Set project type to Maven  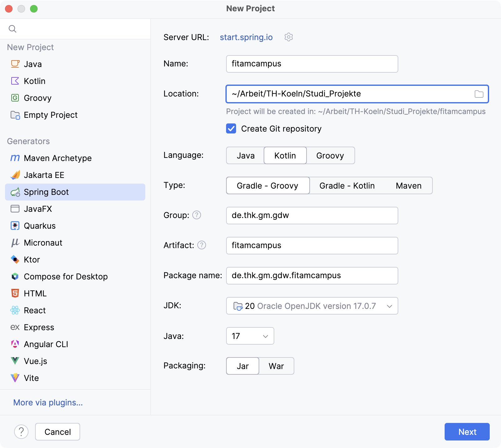tap(408, 185)
